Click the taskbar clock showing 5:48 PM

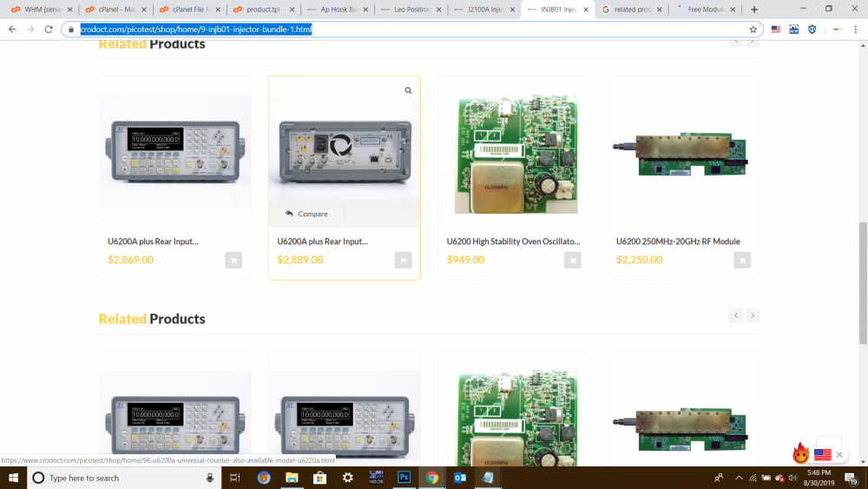(x=819, y=478)
